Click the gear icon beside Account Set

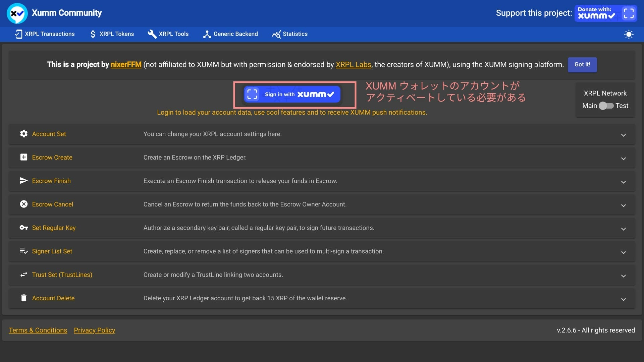[23, 134]
